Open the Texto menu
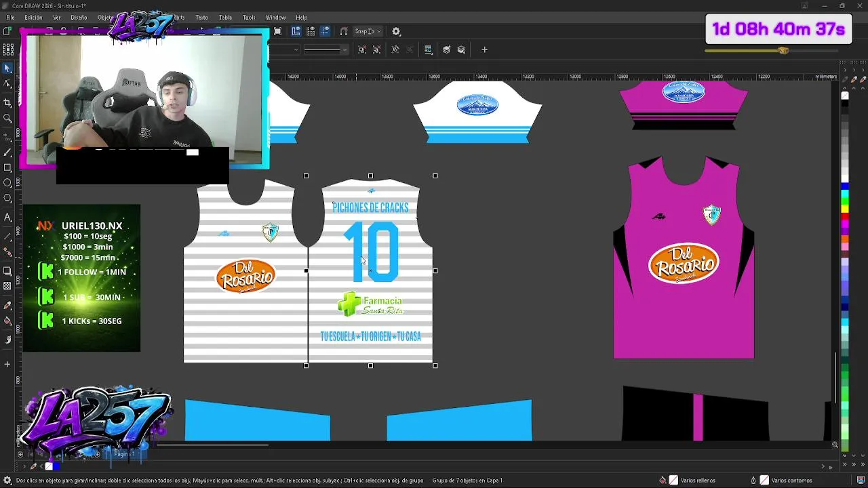The image size is (868, 488). tap(202, 18)
